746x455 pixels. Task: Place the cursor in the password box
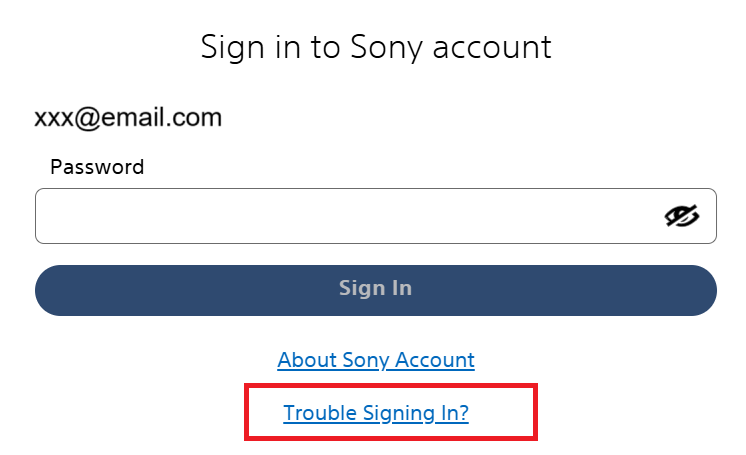pyautogui.click(x=340, y=216)
